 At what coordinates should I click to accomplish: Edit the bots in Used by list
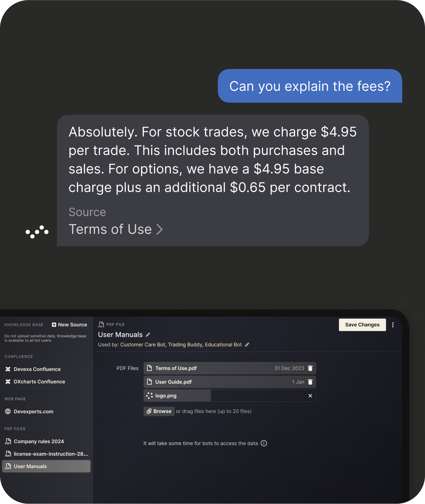(247, 345)
